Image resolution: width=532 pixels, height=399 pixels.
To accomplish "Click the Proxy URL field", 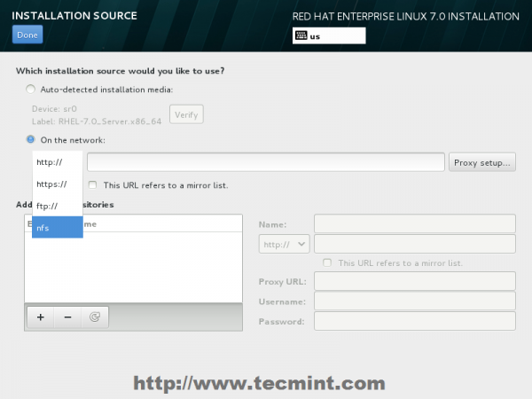I will [415, 281].
